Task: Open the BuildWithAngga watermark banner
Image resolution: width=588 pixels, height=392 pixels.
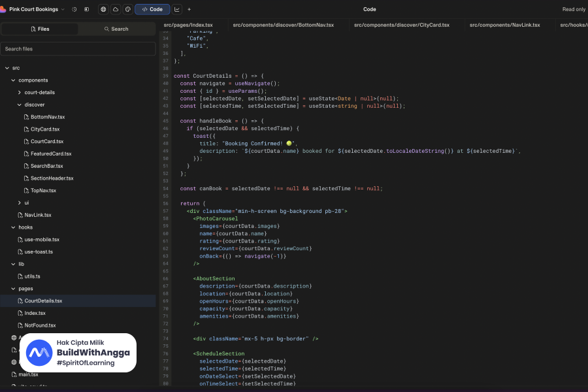Action: coord(78,353)
